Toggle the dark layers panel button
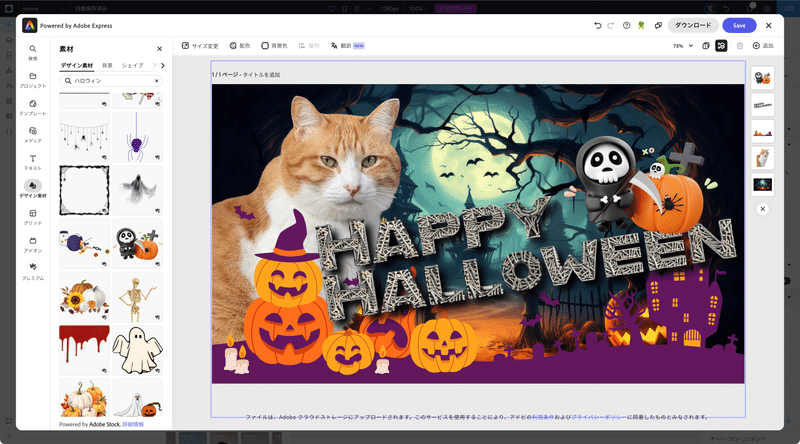 (x=721, y=46)
